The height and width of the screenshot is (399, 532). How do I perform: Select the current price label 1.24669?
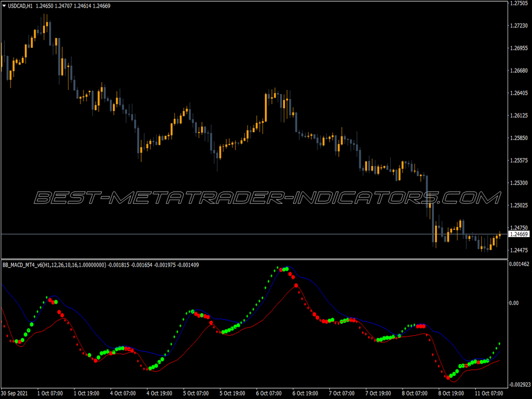point(519,234)
